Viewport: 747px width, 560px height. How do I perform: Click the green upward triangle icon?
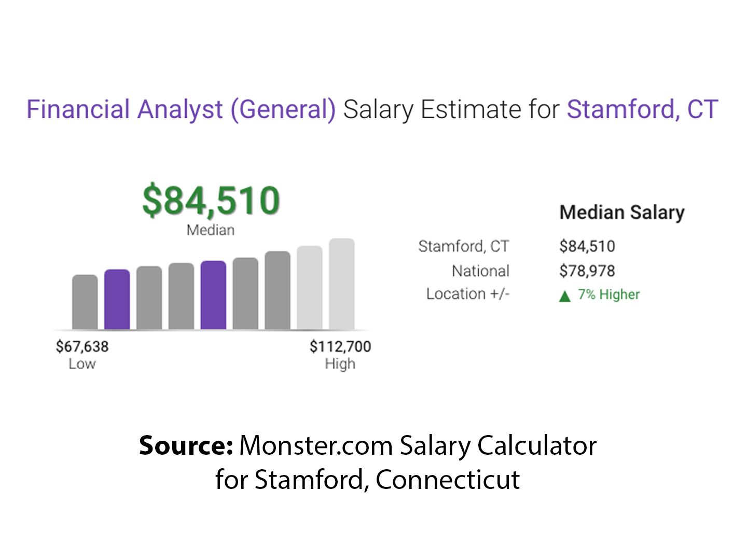pyautogui.click(x=564, y=296)
